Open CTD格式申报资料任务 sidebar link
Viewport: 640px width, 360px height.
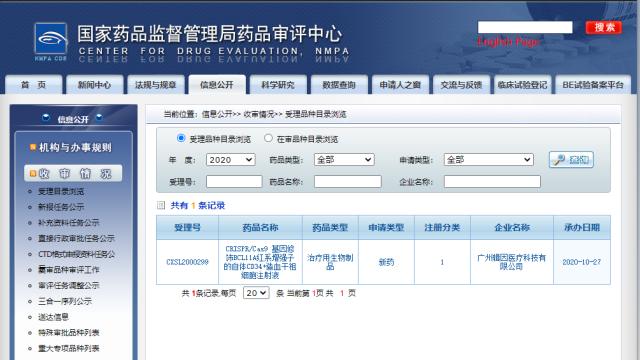[x=76, y=254]
